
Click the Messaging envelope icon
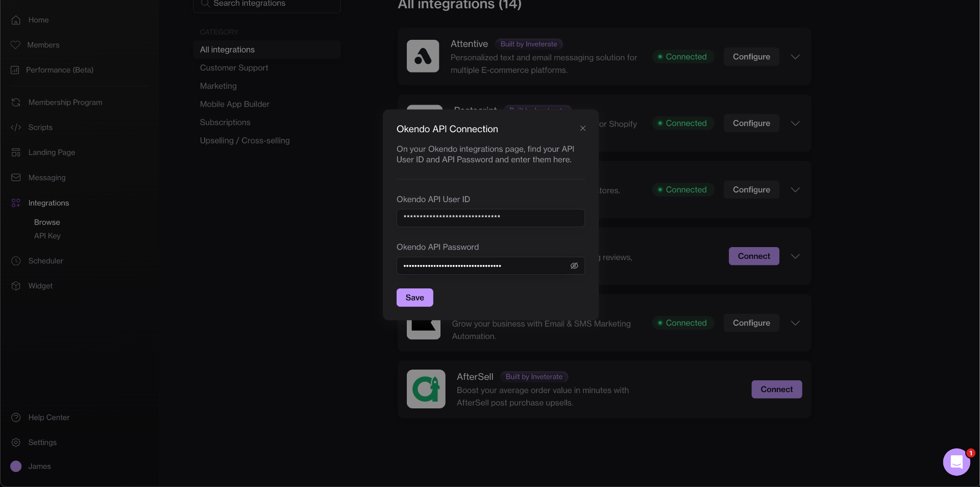pyautogui.click(x=16, y=178)
